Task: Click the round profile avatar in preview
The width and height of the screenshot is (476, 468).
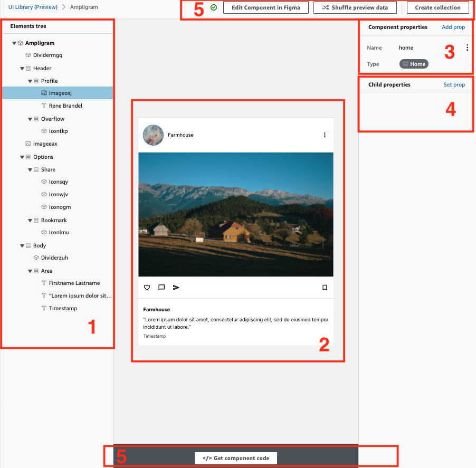Action: (154, 135)
